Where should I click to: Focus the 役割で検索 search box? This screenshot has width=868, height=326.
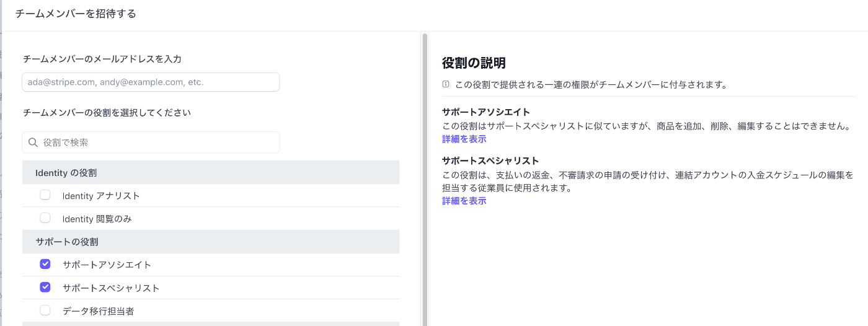coord(151,143)
